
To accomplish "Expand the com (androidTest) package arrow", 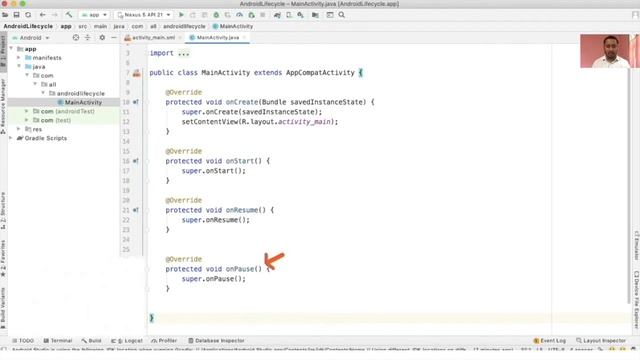I will tap(27, 111).
